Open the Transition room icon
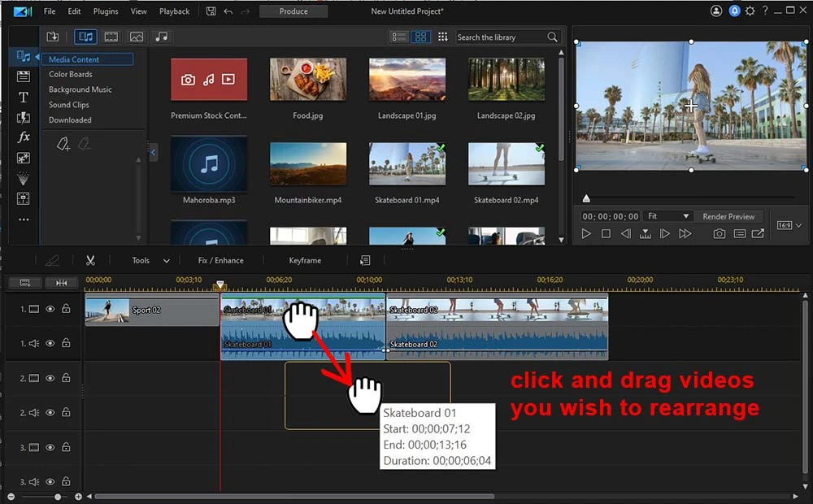 (24, 117)
